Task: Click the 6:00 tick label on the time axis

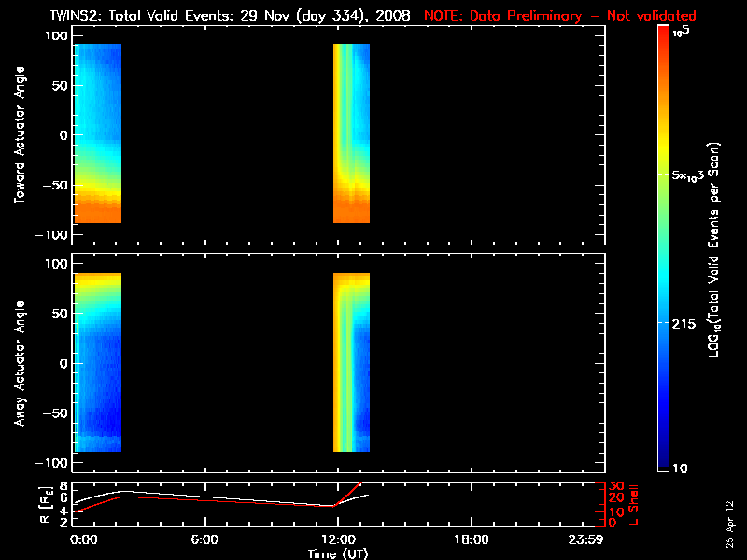Action: pyautogui.click(x=204, y=539)
